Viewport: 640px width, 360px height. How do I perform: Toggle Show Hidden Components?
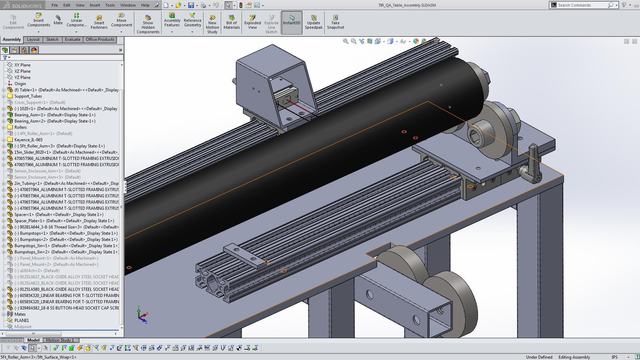[148, 24]
